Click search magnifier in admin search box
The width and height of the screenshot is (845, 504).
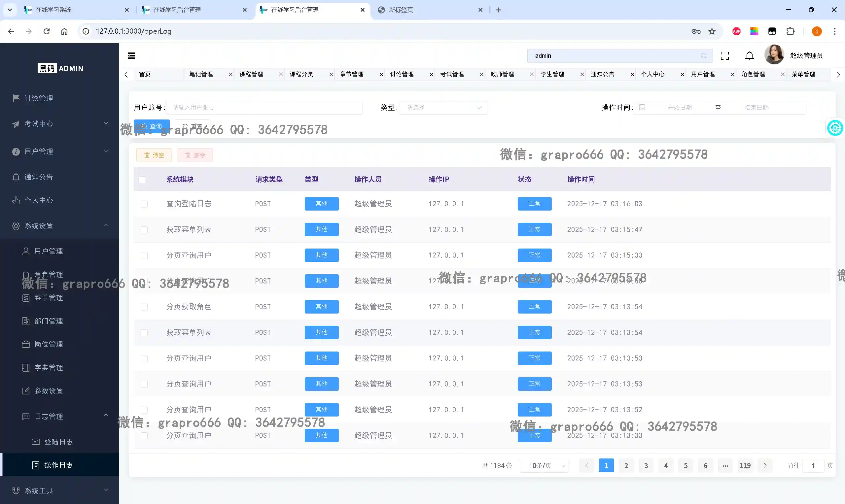tap(703, 56)
